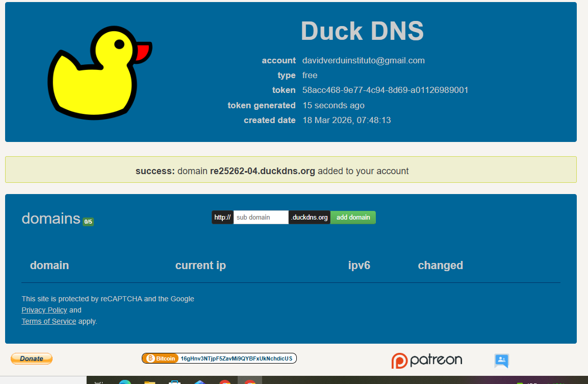Image resolution: width=588 pixels, height=384 pixels.
Task: Click the changed column header
Action: click(x=441, y=266)
